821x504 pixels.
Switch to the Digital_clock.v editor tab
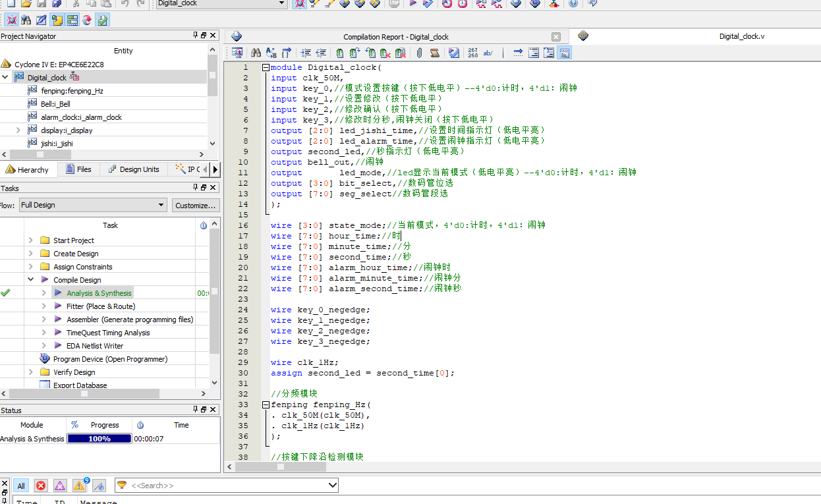(x=741, y=36)
